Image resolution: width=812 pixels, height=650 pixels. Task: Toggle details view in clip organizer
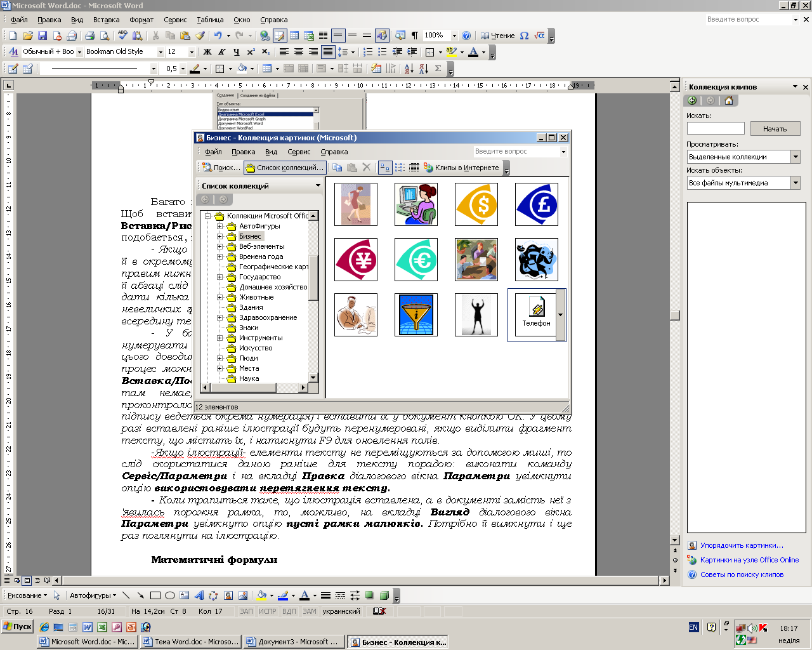coord(414,168)
